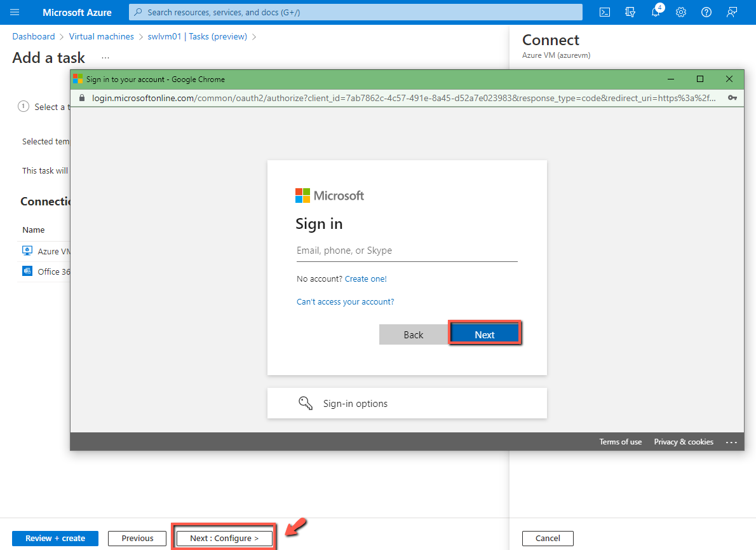
Task: Click the key icon in Chrome address bar
Action: pos(732,98)
